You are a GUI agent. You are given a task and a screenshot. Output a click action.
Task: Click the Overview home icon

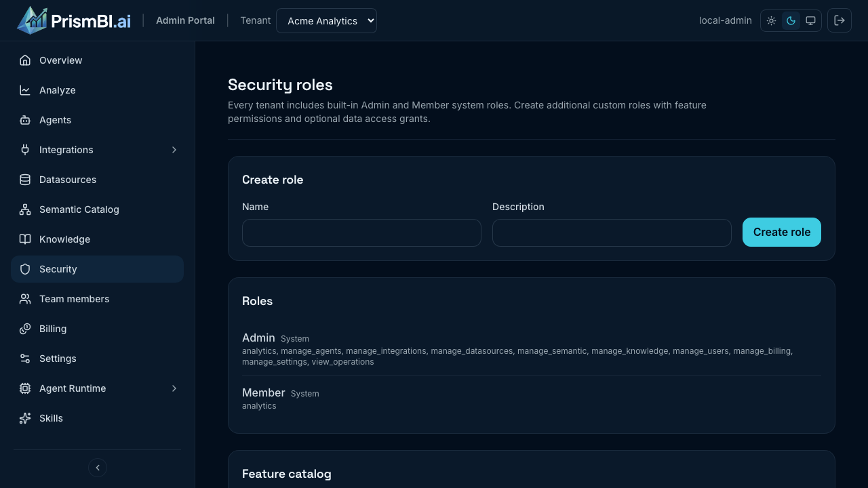tap(25, 60)
